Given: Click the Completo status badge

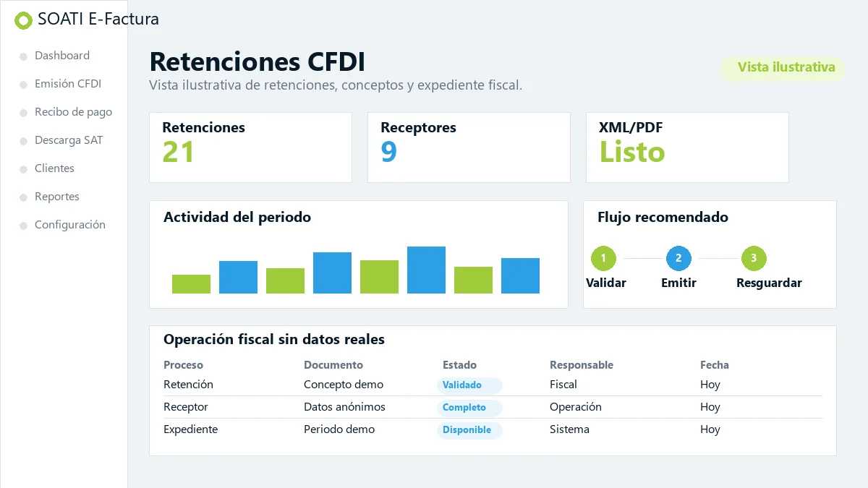Looking at the screenshot, I should [469, 408].
